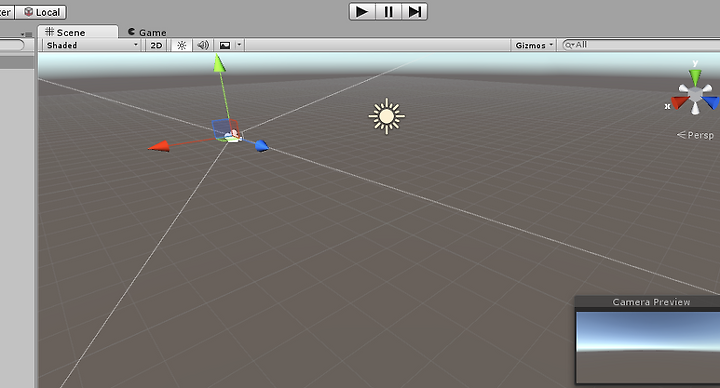Click the blue Z cone on orientation gizmo

711,102
